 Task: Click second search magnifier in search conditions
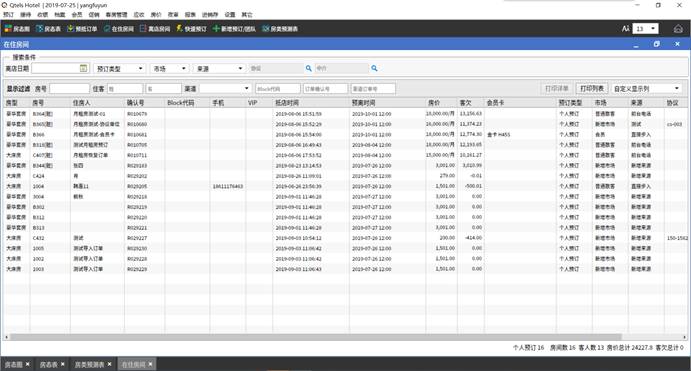click(x=374, y=68)
